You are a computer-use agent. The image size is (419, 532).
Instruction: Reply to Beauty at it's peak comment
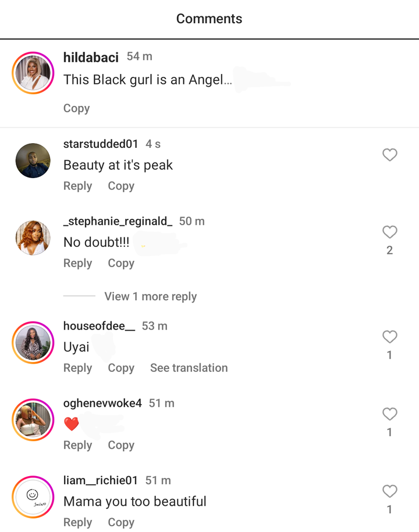click(78, 186)
